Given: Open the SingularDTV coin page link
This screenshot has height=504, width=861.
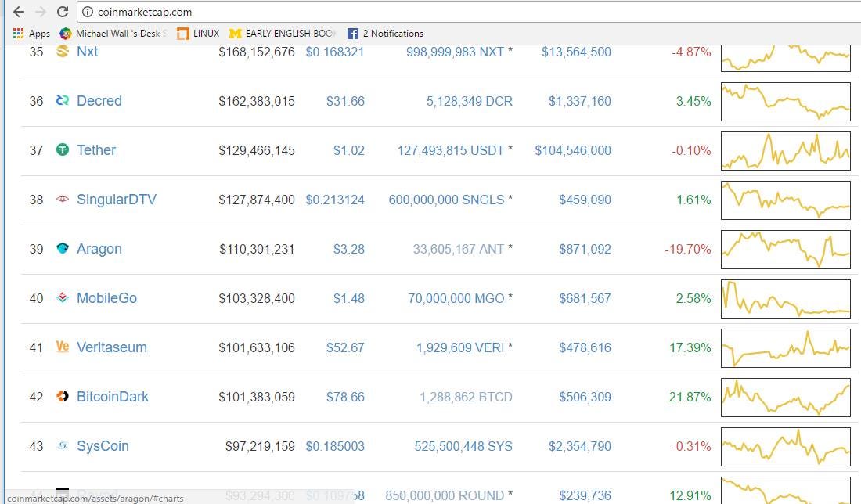Looking at the screenshot, I should [117, 200].
